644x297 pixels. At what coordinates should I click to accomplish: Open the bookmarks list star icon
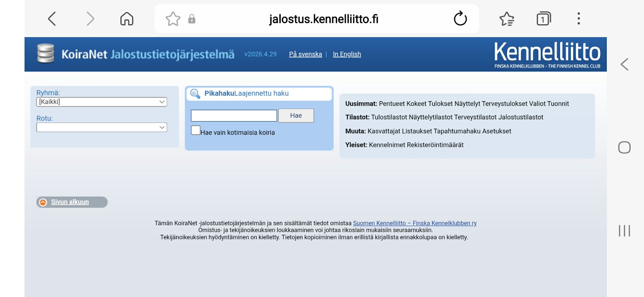(507, 19)
